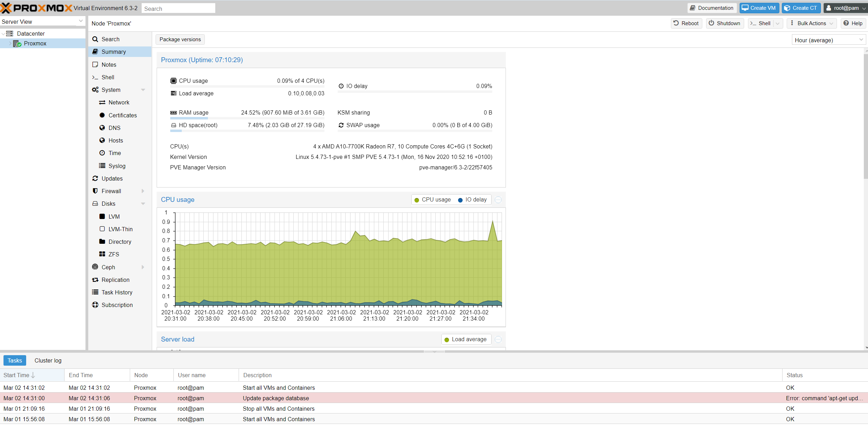
Task: Click the Subscription lifebuoy icon
Action: click(95, 305)
